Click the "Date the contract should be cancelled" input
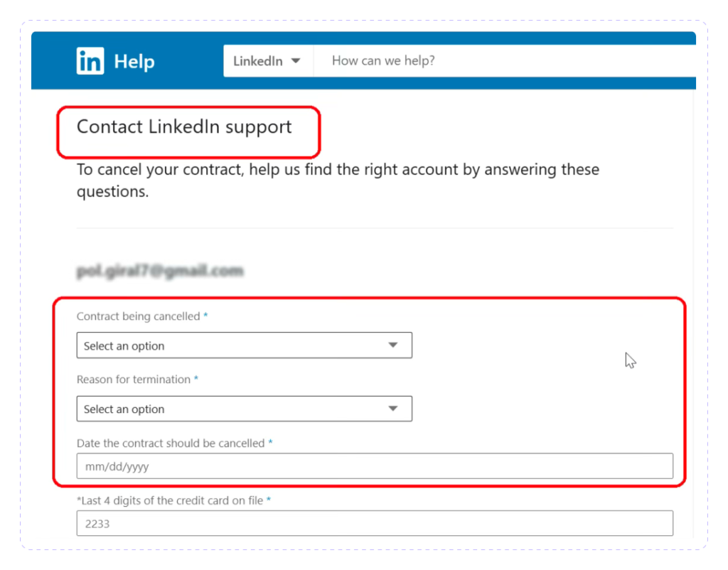The height and width of the screenshot is (570, 728). [375, 466]
